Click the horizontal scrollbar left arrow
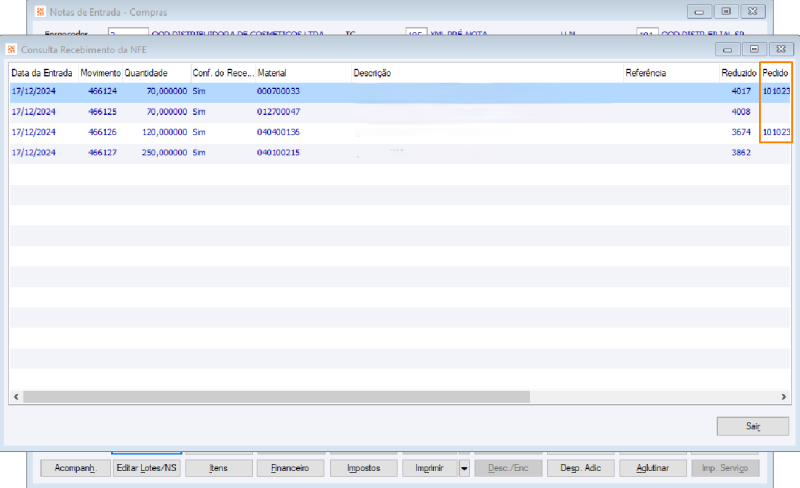Viewport: 800px width, 488px height. [16, 397]
